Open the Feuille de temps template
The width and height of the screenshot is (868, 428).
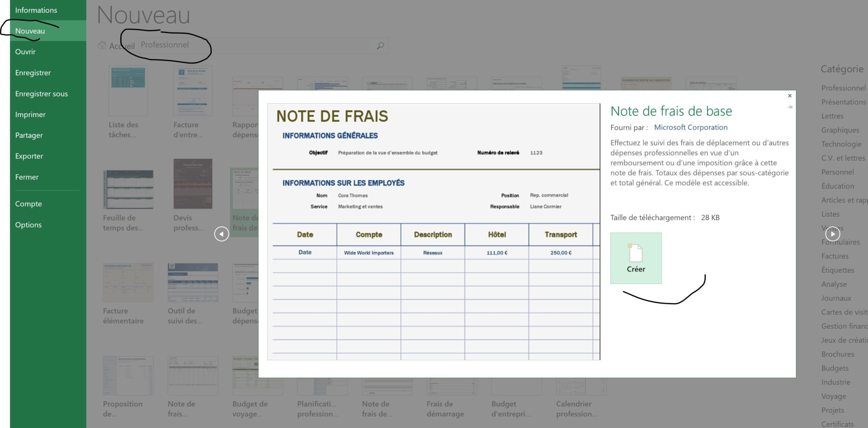click(x=128, y=189)
